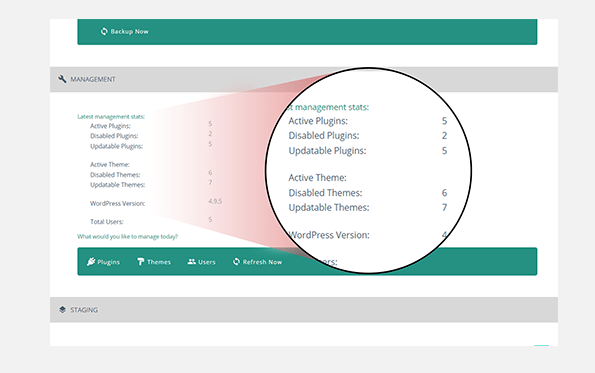Screen dimensions: 595x373
Task: Click the Backup Now refresh icon
Action: (104, 31)
